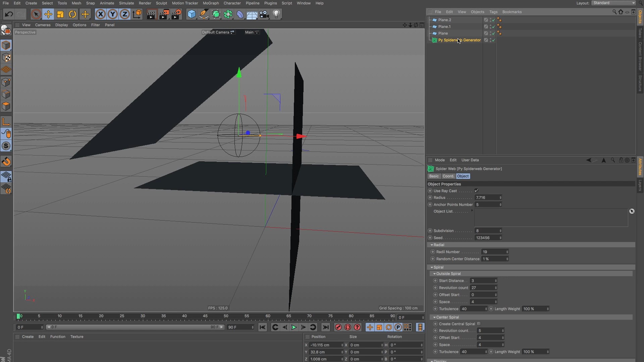Open the MoGraph menu
This screenshot has width=644, height=362.
[x=211, y=3]
